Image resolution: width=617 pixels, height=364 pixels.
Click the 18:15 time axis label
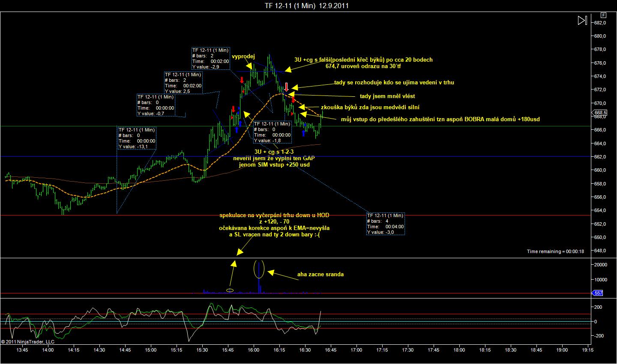[485, 349]
